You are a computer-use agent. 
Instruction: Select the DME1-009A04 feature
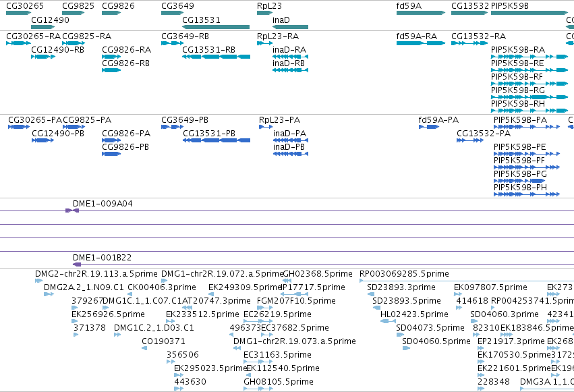click(x=72, y=211)
